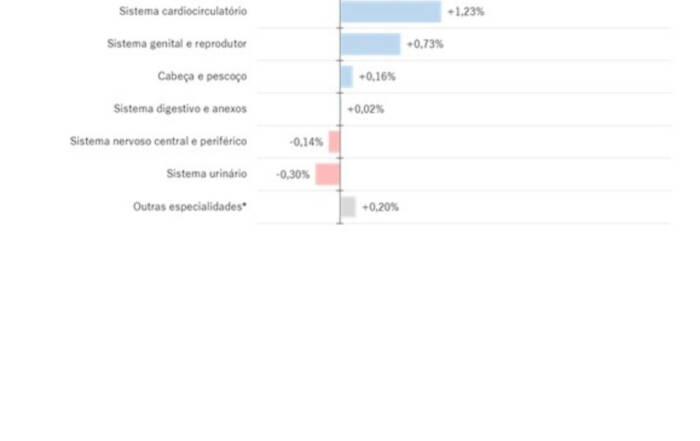Select the +0,73% value label
Screen dimensions: 700x441
pos(425,44)
